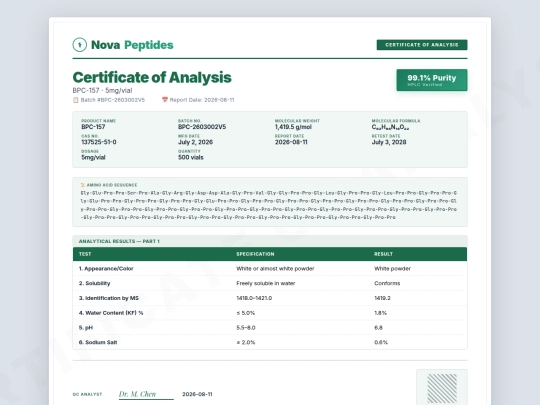540x405 pixels.
Task: Click the 4. Water Content (KF) % row label
Action: [111, 313]
